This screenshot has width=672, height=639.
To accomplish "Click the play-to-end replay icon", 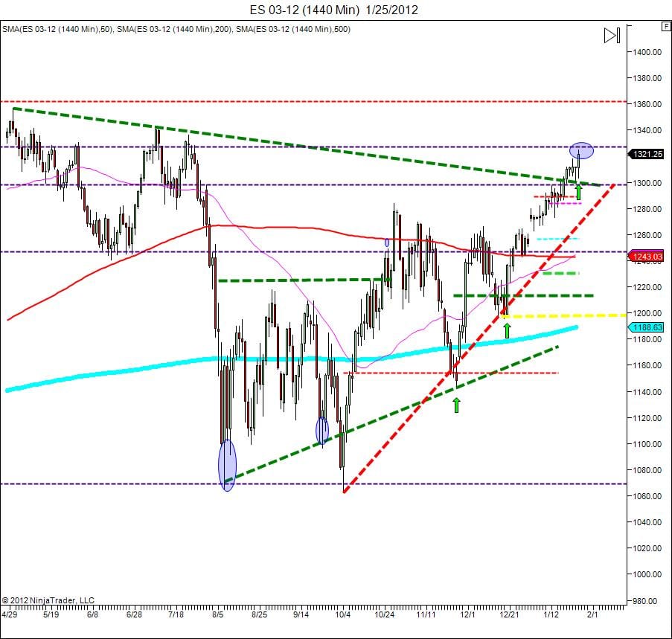I will (x=612, y=34).
